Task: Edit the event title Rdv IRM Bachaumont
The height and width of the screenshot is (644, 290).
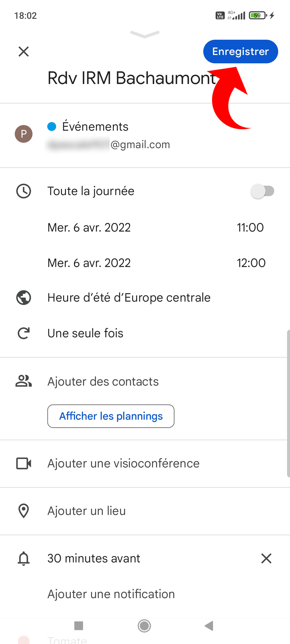Action: click(132, 78)
